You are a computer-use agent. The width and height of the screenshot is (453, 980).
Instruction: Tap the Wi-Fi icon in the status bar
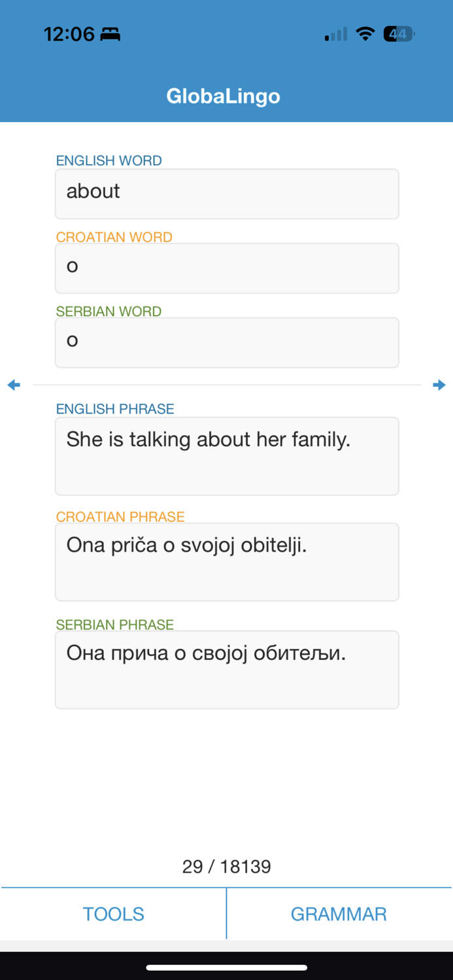coord(366,33)
